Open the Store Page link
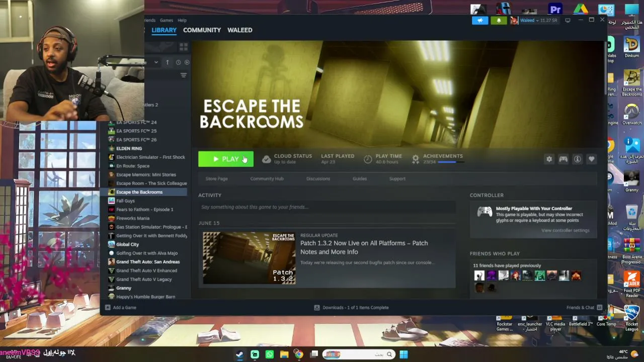Screen dimensions: 644x362 tap(216, 178)
